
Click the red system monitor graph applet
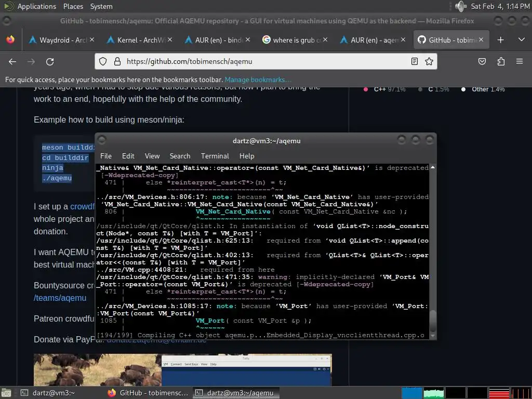point(499,393)
